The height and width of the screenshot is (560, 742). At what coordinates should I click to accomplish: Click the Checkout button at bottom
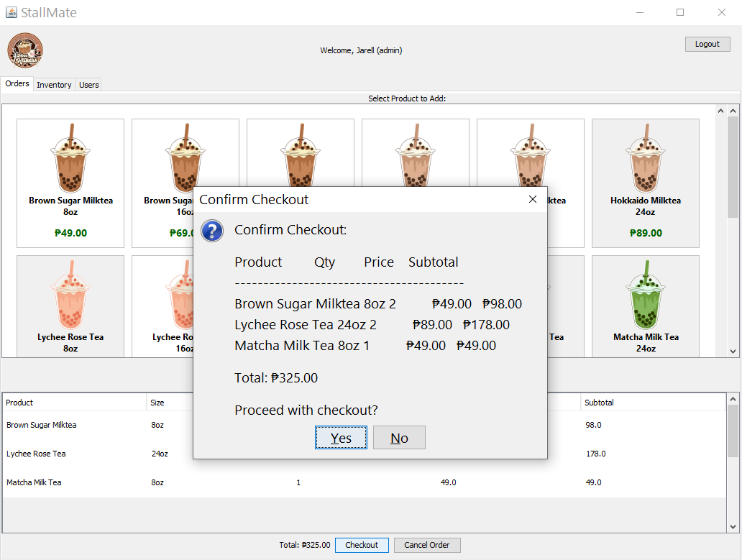coord(362,545)
